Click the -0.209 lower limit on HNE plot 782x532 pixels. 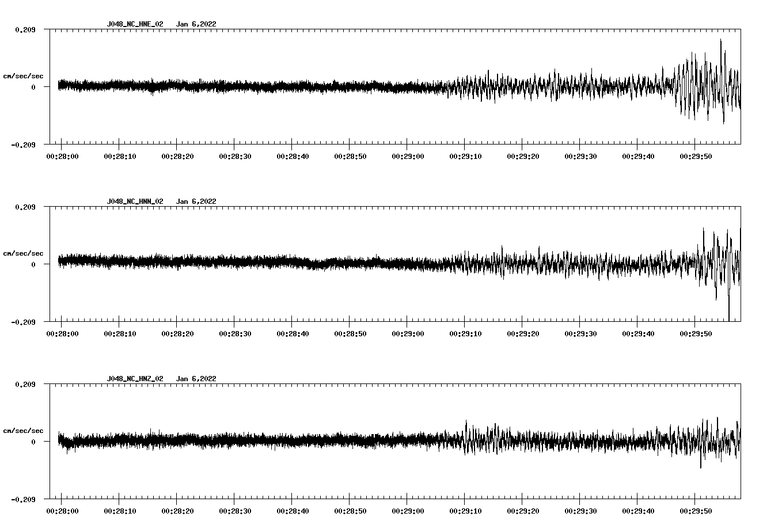point(23,145)
